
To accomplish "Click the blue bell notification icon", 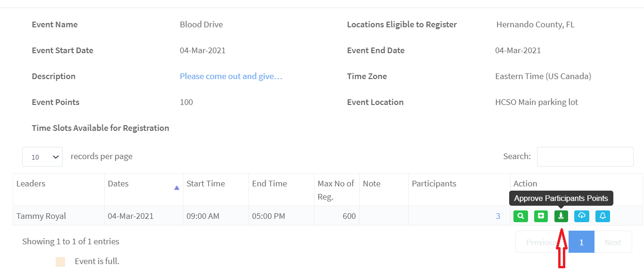I will pyautogui.click(x=603, y=216).
